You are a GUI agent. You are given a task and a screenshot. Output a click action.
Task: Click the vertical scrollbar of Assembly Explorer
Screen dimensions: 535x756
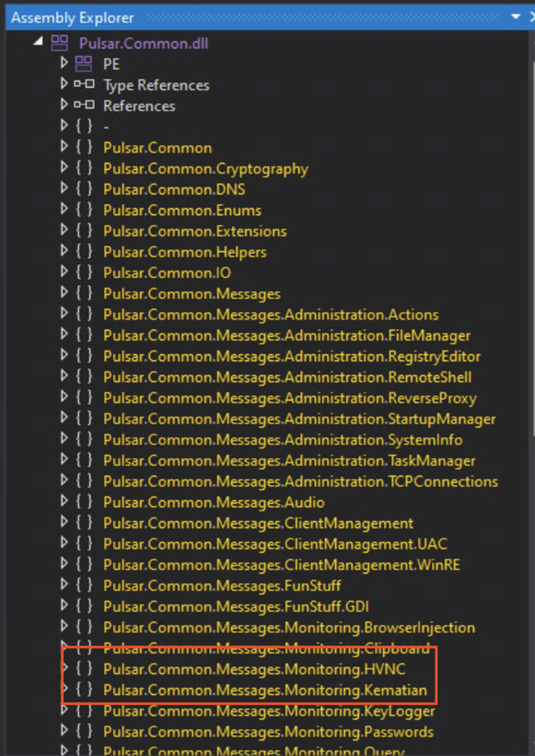532,233
